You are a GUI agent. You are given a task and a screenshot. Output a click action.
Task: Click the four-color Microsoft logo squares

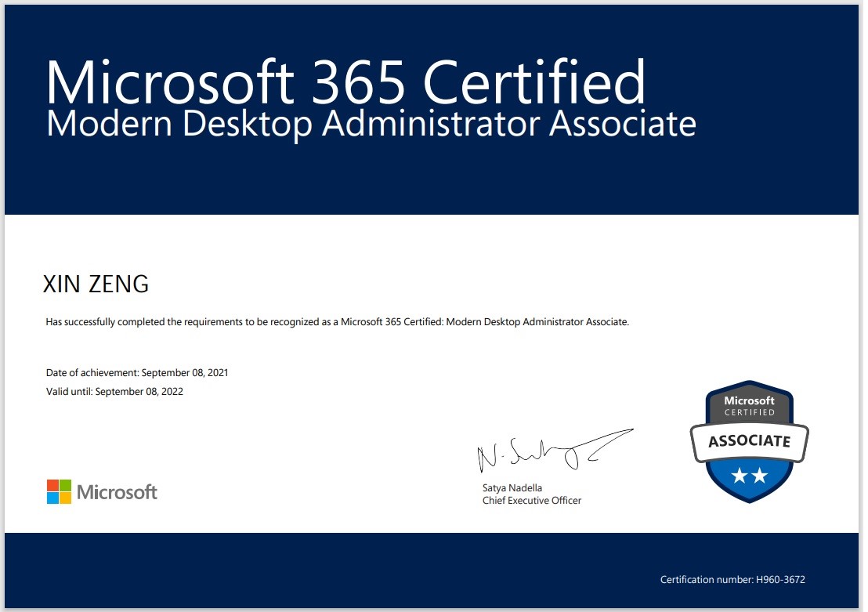click(x=59, y=491)
